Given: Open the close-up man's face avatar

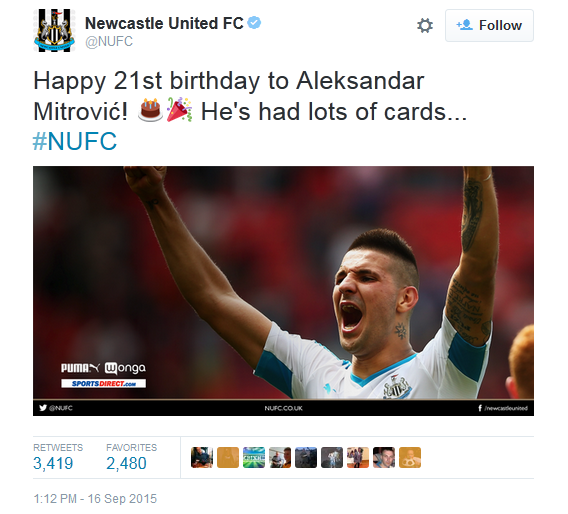Looking at the screenshot, I should (384, 457).
